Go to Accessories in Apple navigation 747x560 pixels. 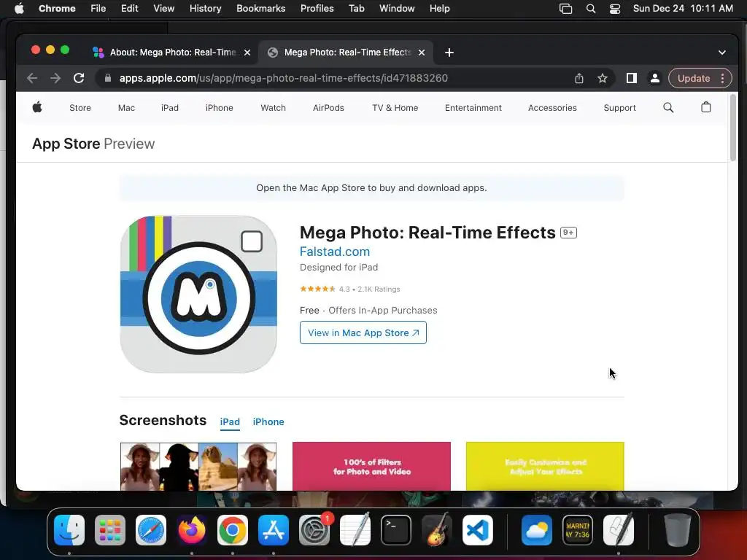click(552, 108)
